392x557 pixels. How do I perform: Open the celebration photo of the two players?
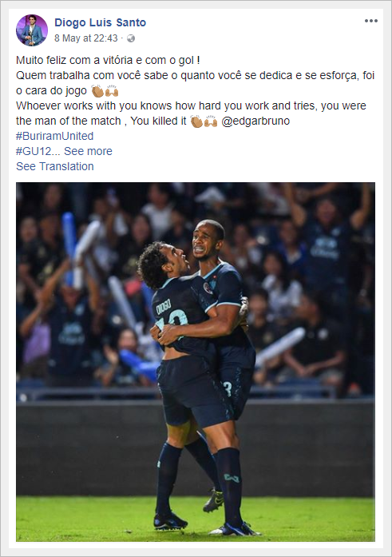(196, 362)
